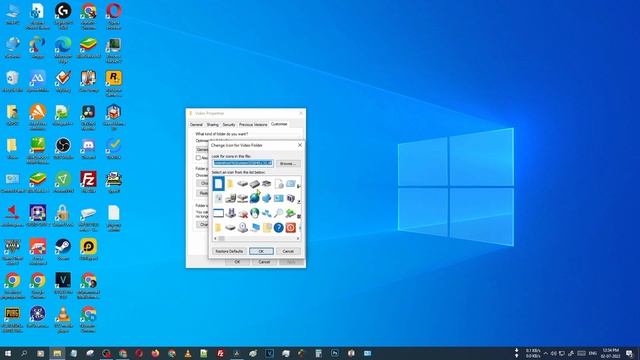Click the Customize tab in Video Properties
Screen dimensions: 640x360
[x=279, y=124]
